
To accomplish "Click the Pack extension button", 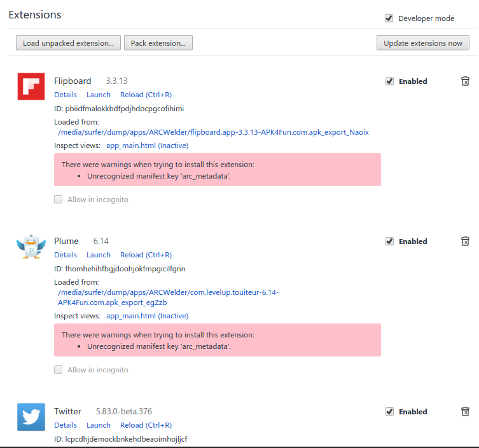I will click(158, 43).
